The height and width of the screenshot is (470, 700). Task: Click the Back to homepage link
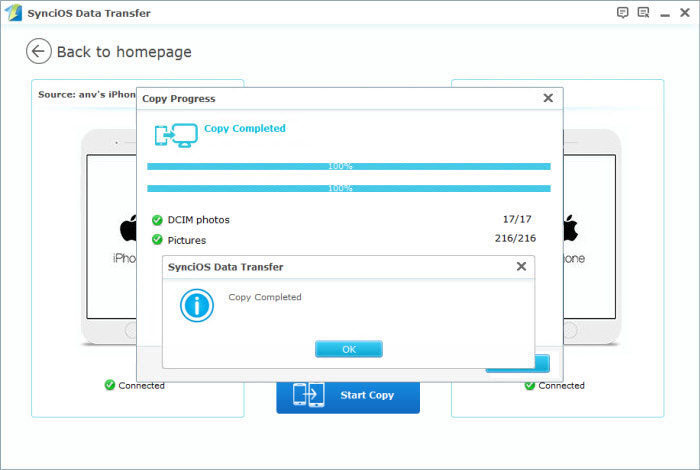click(x=124, y=52)
